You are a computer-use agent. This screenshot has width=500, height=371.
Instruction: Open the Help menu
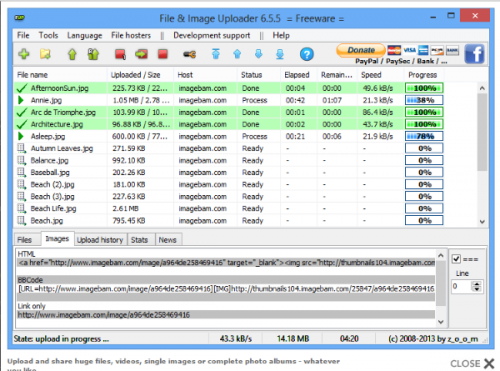281,35
